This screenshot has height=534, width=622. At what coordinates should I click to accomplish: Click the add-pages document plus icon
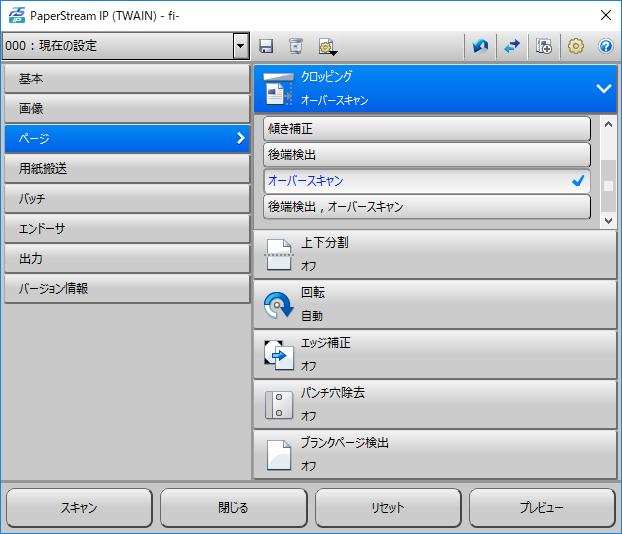(x=544, y=46)
